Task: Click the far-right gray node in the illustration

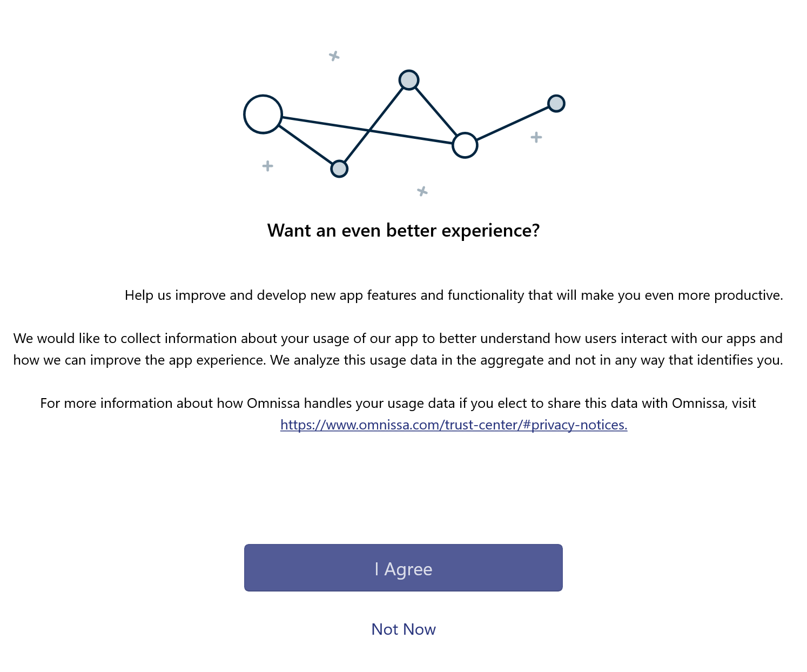Action: point(556,103)
